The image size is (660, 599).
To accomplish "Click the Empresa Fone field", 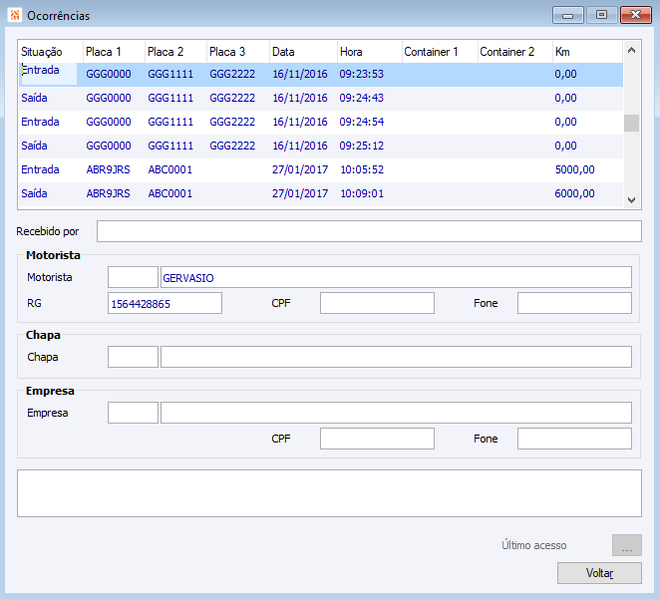I will point(575,439).
